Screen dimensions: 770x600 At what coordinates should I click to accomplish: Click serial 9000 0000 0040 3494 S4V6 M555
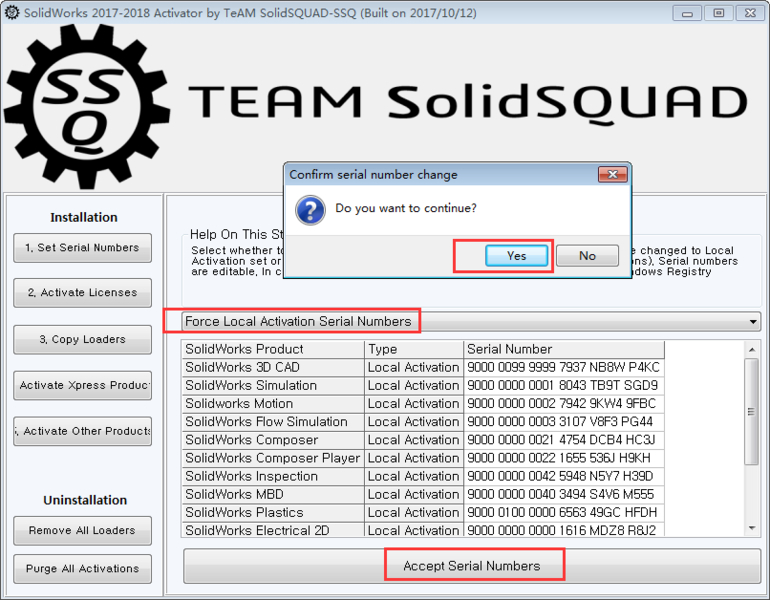(564, 494)
